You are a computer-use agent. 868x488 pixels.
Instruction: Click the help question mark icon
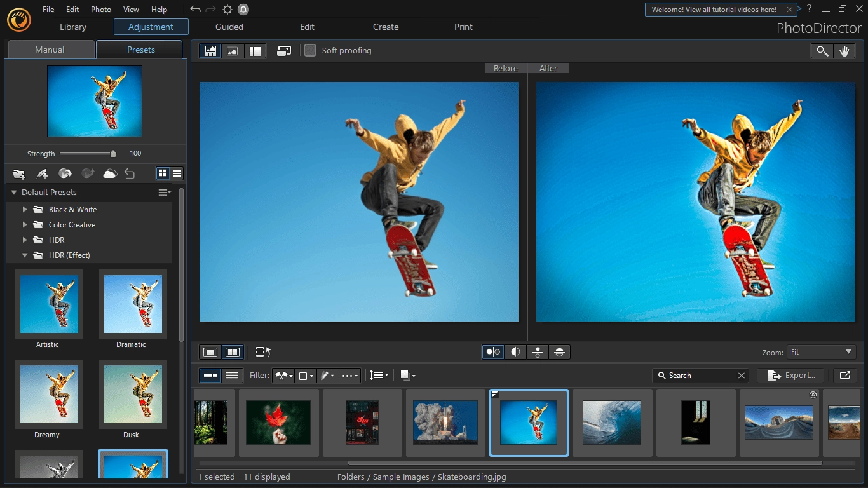tap(809, 9)
